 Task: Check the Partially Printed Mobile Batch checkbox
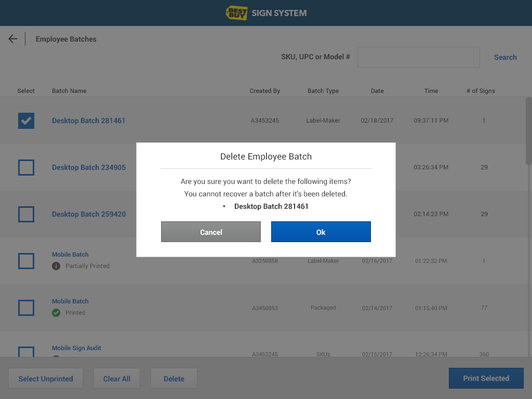coord(26,261)
